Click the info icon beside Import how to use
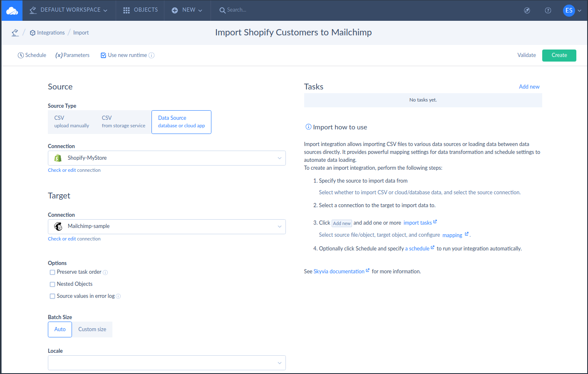This screenshot has width=588, height=374. pos(308,127)
